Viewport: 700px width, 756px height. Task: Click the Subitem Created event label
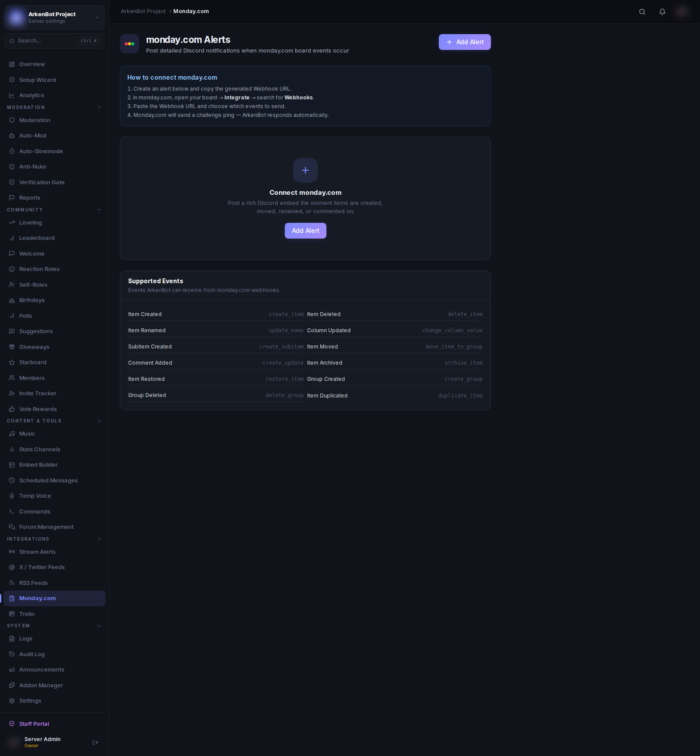(x=150, y=347)
